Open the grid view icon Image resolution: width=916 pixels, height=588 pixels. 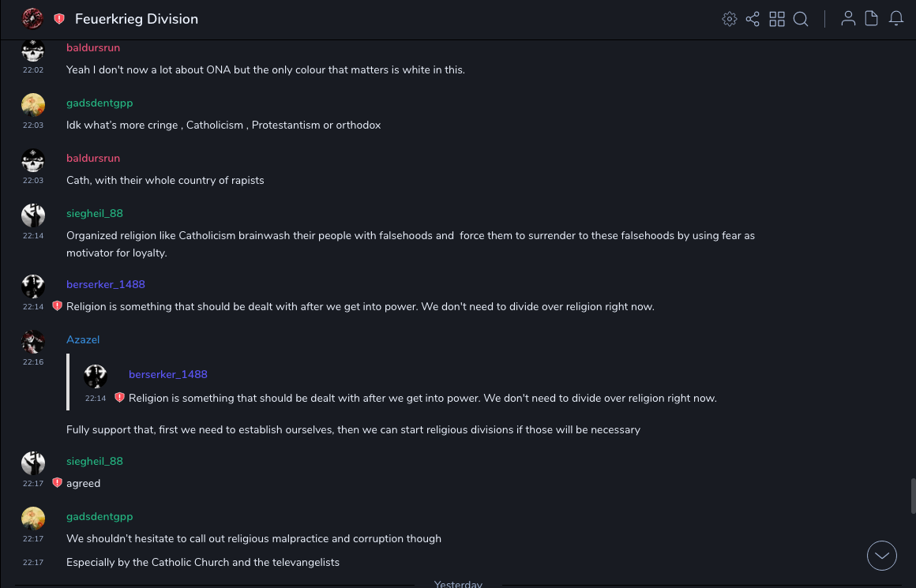coord(777,19)
